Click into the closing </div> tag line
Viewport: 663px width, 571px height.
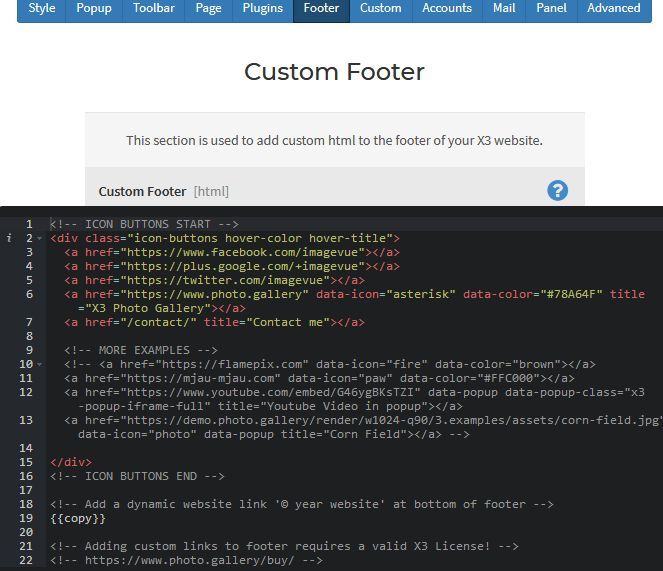click(x=71, y=462)
